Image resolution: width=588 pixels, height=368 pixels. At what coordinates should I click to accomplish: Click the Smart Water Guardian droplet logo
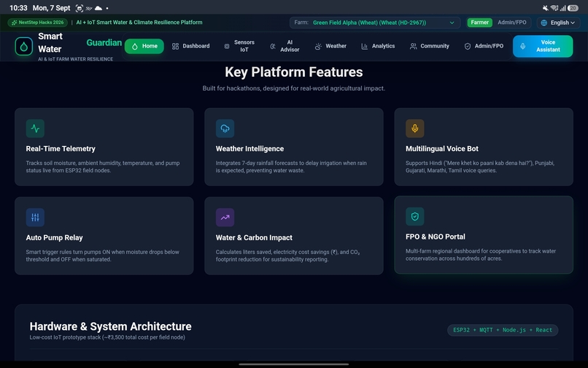(23, 47)
